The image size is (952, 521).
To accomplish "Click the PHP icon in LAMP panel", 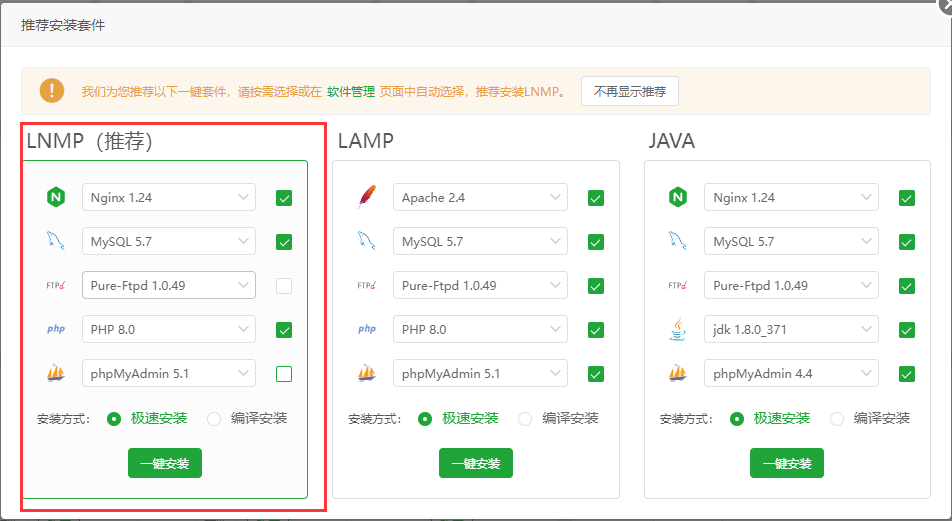I will coord(367,329).
